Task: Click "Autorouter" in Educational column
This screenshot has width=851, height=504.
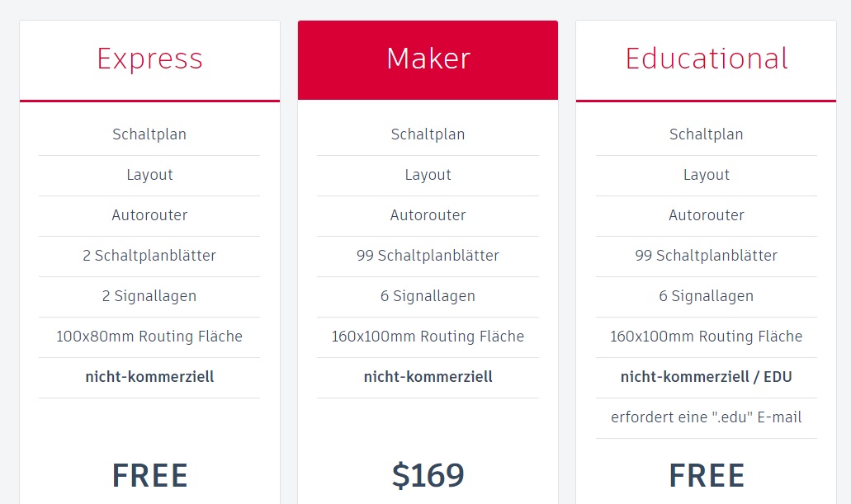Action: [706, 215]
